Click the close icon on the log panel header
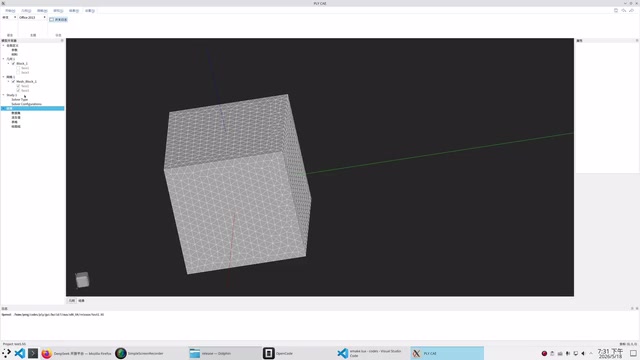This screenshot has width=640, height=360. coord(637,309)
